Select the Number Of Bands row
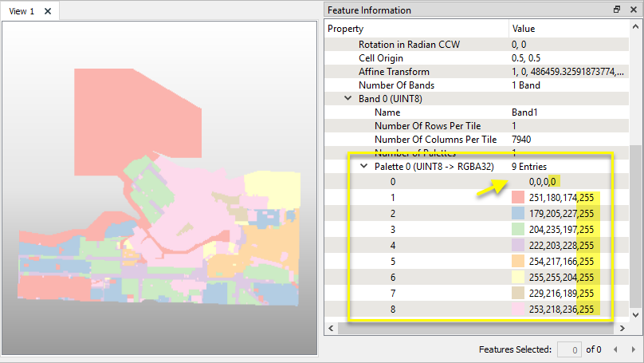Screen dimensions: 644x363 477,85
